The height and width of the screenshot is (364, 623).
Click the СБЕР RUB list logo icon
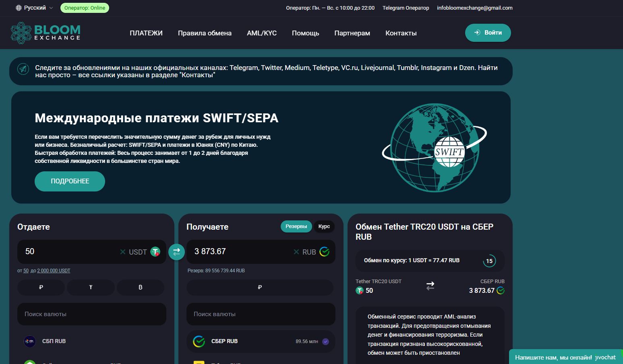click(199, 341)
